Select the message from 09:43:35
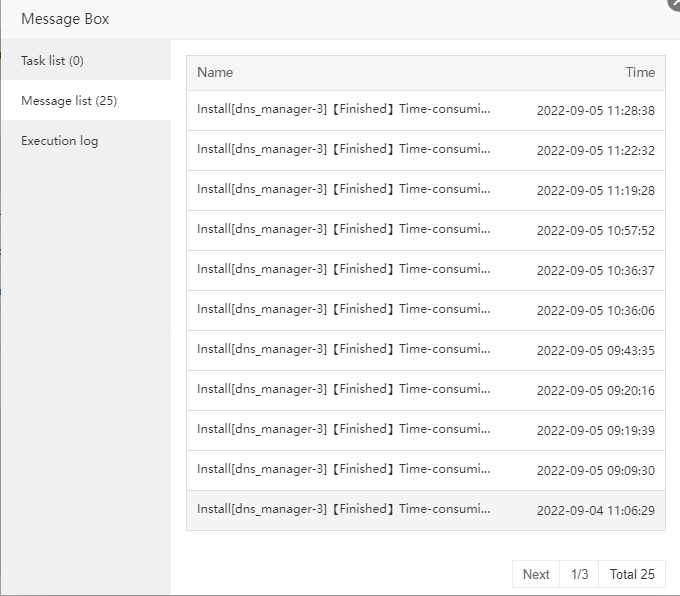 click(x=344, y=350)
